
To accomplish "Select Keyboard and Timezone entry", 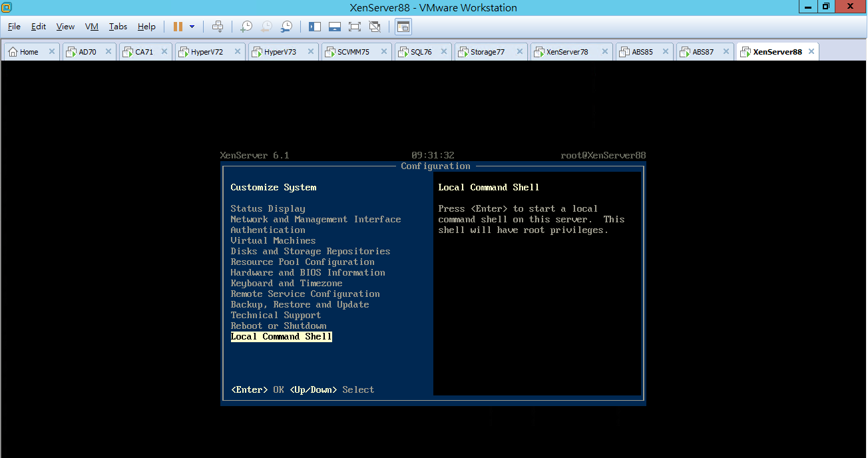I will pos(286,283).
